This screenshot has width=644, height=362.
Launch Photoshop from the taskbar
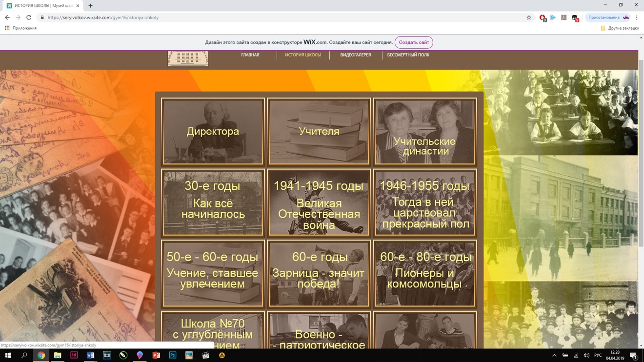(x=172, y=356)
